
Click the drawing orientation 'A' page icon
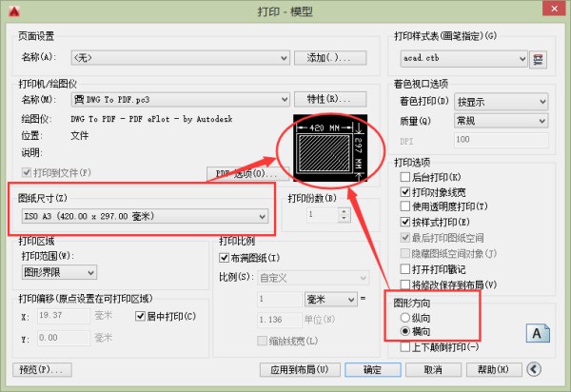click(x=537, y=334)
